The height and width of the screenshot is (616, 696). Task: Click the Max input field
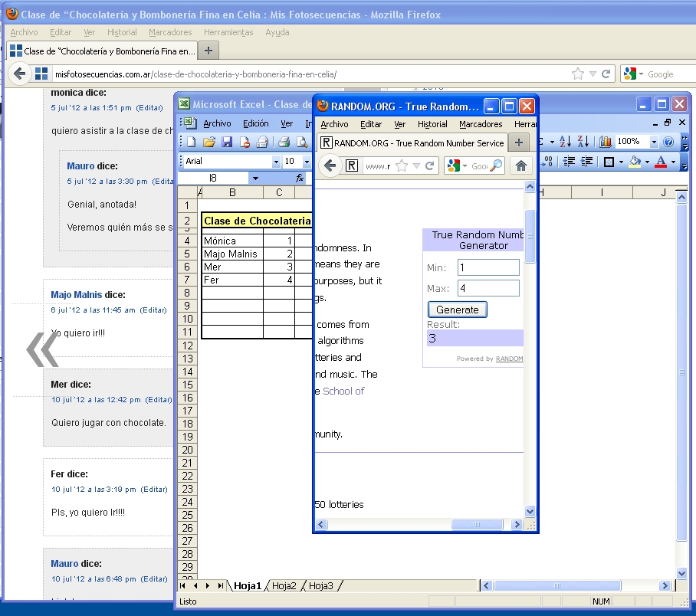tap(488, 288)
